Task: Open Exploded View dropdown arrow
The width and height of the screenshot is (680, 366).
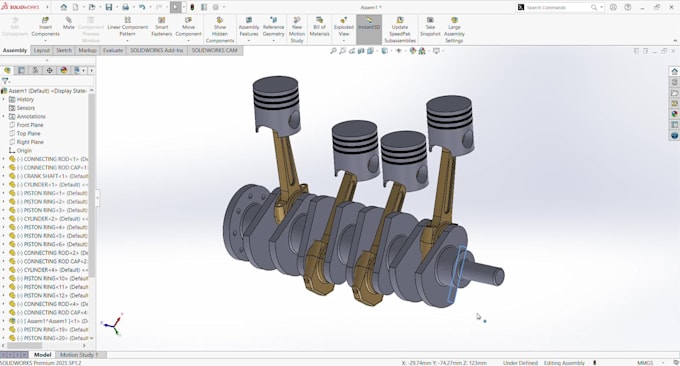Action: click(343, 40)
